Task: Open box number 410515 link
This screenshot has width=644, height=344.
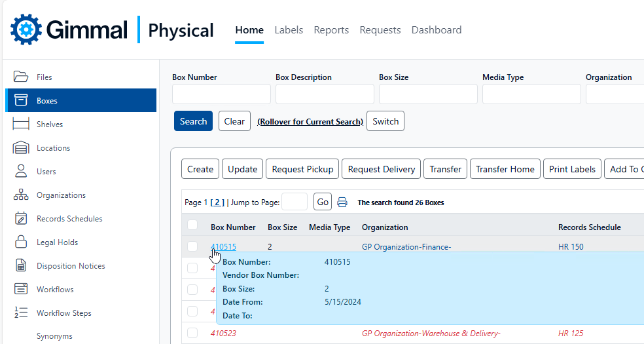Action: pyautogui.click(x=223, y=246)
